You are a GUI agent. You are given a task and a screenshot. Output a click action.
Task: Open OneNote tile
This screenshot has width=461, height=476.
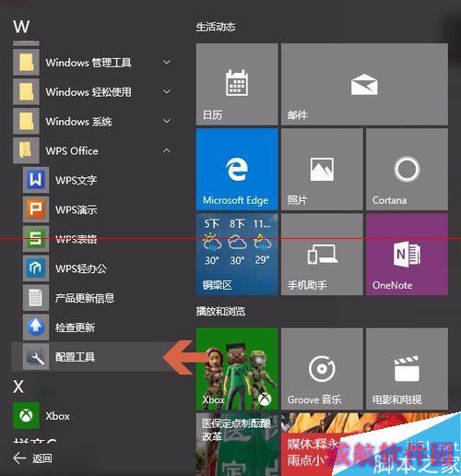[407, 255]
